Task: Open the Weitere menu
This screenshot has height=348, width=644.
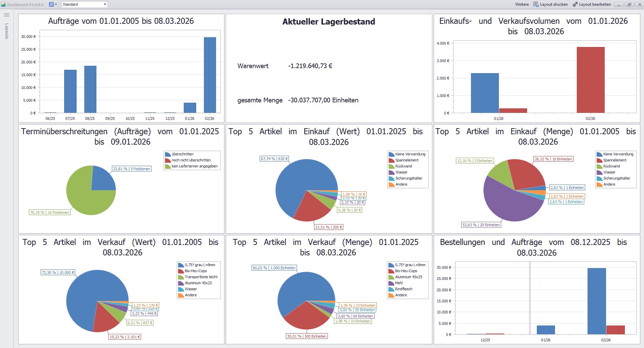Action: point(522,4)
